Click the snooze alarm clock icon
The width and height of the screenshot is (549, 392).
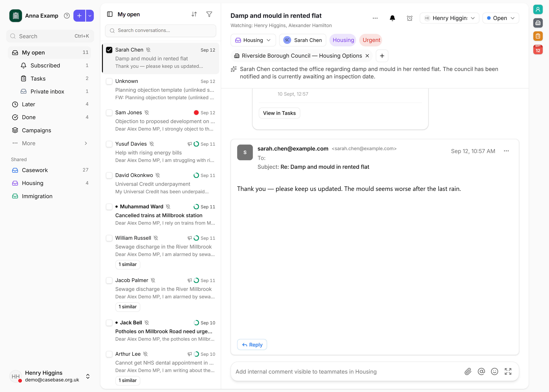[x=409, y=18]
